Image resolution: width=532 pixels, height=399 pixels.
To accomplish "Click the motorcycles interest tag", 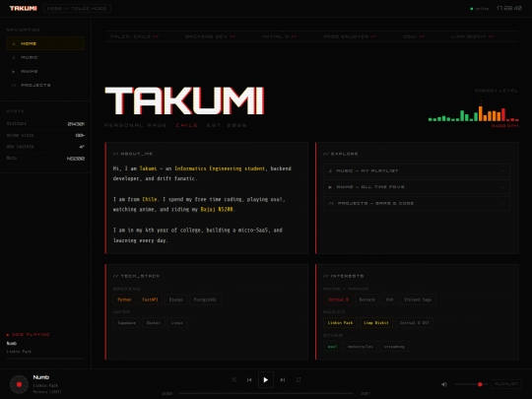I will coord(361,347).
